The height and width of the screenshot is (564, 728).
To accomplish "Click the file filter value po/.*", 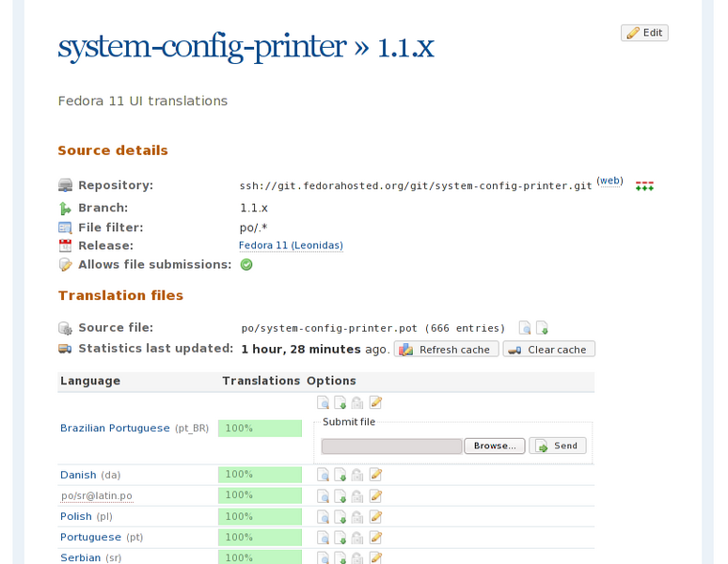I will (254, 227).
